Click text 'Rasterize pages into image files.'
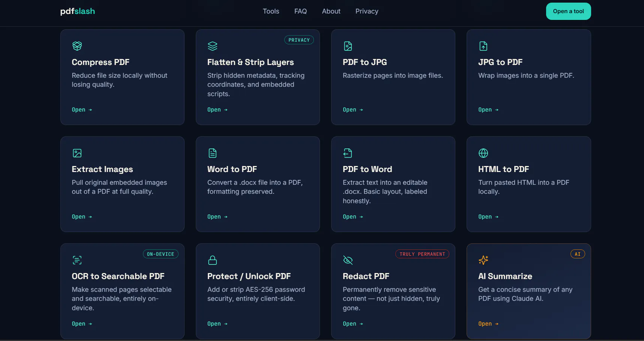The image size is (644, 341). click(393, 75)
